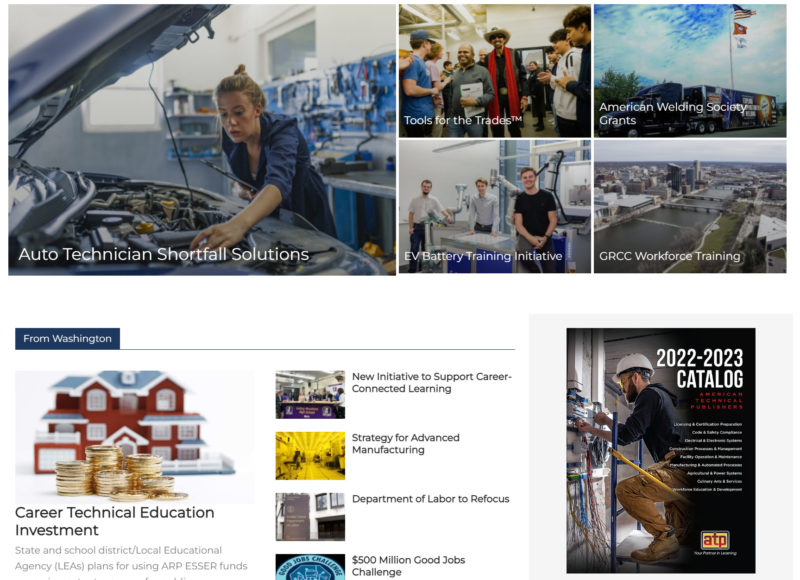
Task: Click the GRCC Workforce Training caption
Action: pyautogui.click(x=669, y=256)
